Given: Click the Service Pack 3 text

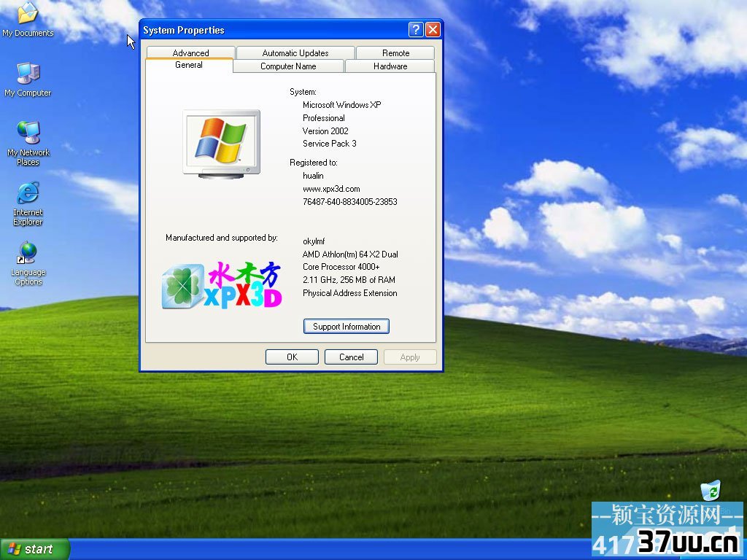Looking at the screenshot, I should 329,144.
